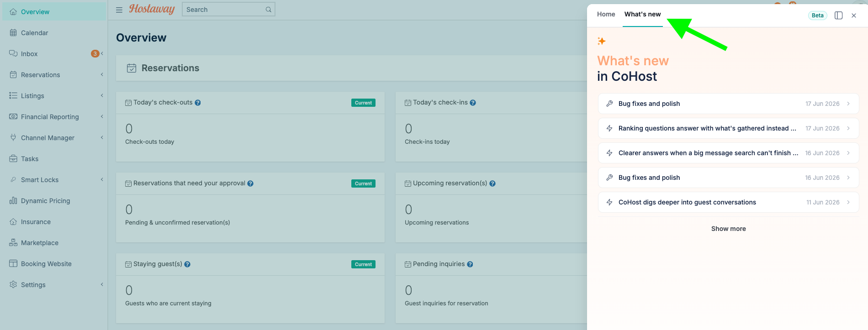The image size is (868, 330).
Task: Select the What's new tab
Action: tap(643, 14)
